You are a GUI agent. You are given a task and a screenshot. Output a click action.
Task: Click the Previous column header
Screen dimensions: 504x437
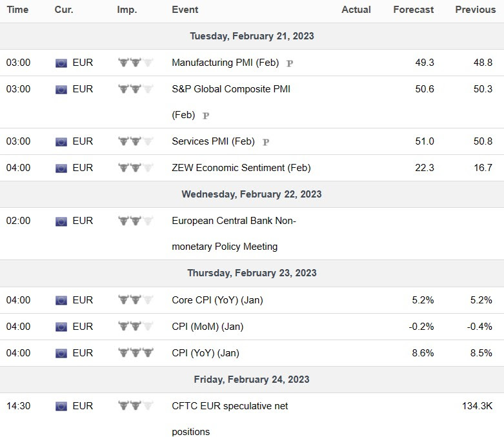476,10
